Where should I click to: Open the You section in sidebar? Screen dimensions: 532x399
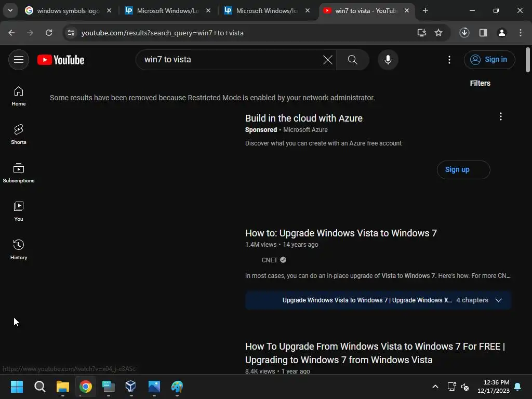click(x=19, y=211)
